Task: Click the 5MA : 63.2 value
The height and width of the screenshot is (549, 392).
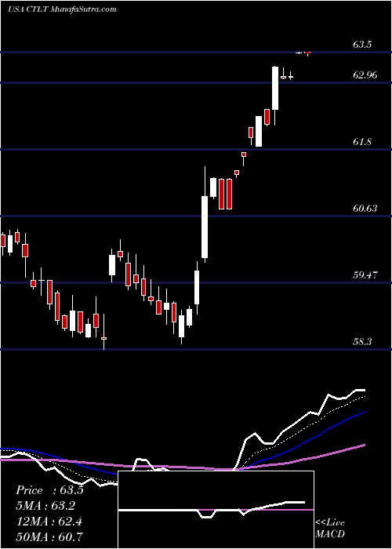Action: point(45,506)
